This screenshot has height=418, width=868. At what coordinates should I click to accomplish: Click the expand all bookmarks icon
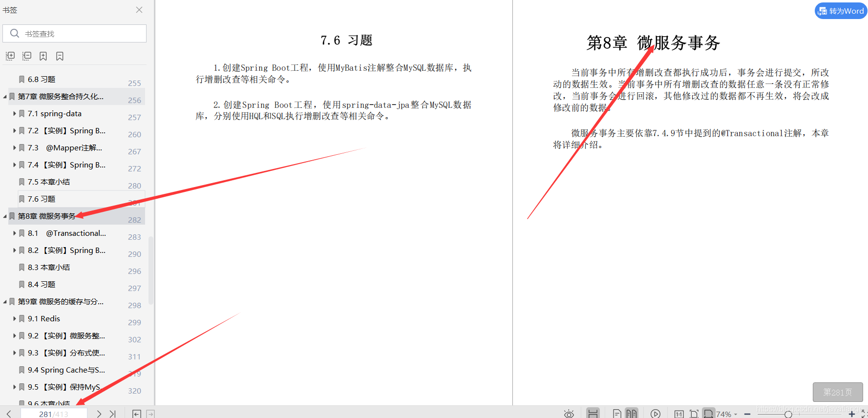[x=10, y=56]
